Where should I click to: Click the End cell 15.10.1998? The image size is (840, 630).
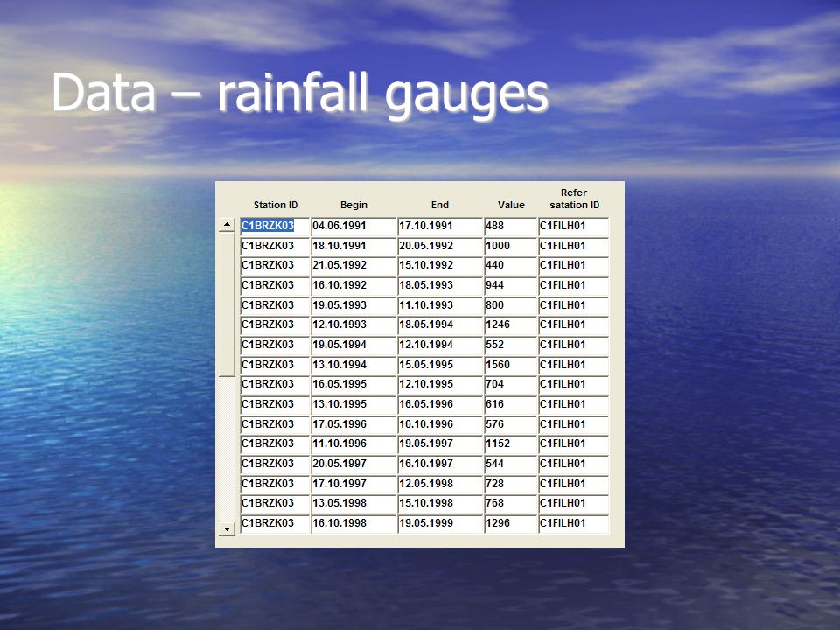click(440, 504)
